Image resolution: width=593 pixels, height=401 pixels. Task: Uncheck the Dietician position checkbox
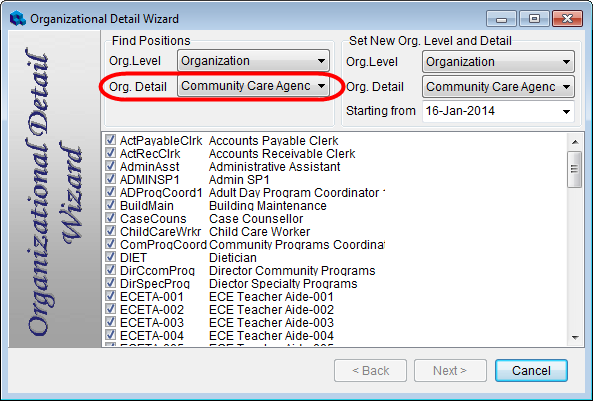tap(110, 257)
